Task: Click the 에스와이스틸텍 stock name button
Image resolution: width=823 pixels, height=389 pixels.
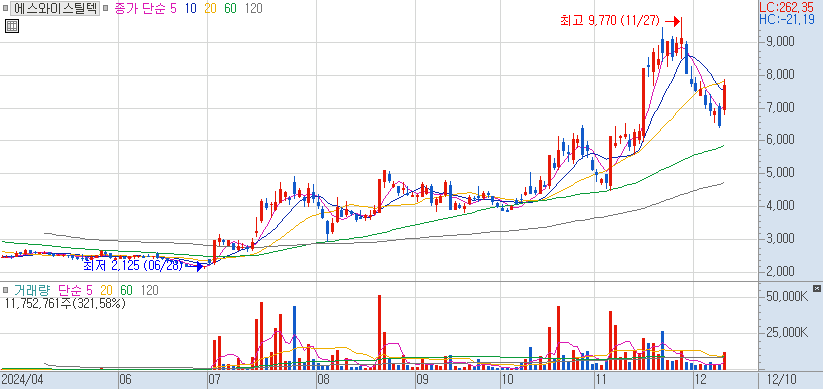Action: point(55,8)
